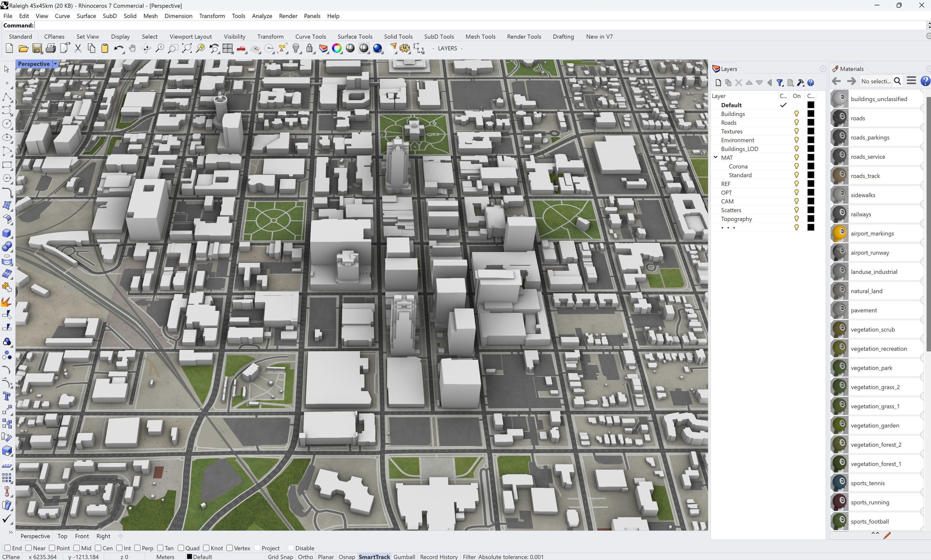Collapse the MAT layer group
Viewport: 931px width, 560px height.
pos(716,157)
